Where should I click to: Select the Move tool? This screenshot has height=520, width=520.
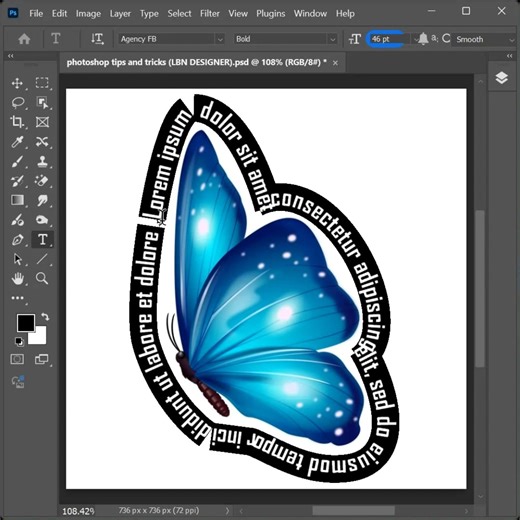17,83
